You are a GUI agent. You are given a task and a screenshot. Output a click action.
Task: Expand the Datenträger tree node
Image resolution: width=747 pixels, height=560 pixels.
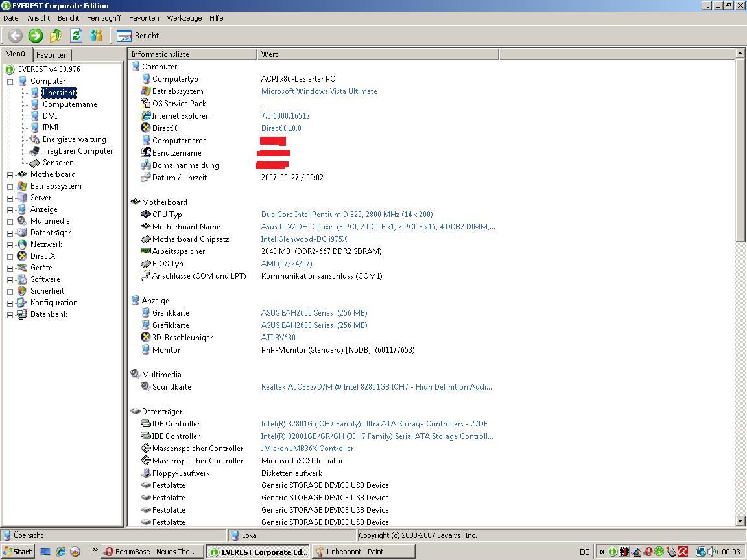pyautogui.click(x=10, y=233)
